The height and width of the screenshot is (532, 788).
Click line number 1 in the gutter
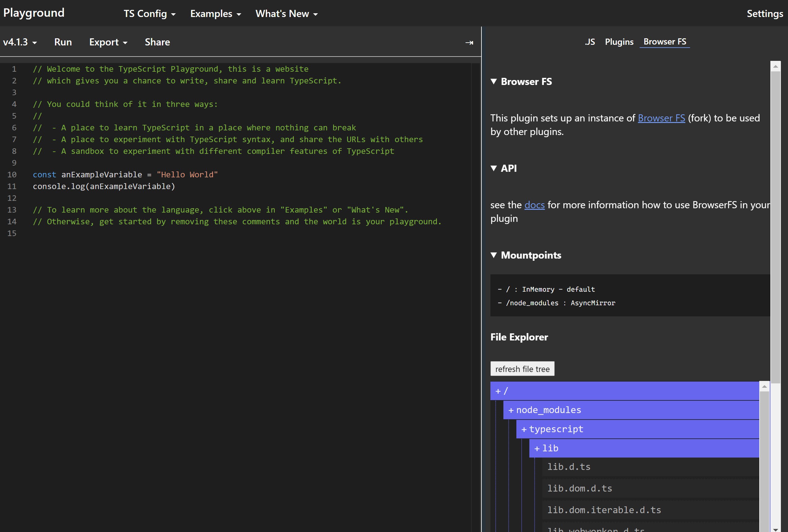(x=14, y=69)
